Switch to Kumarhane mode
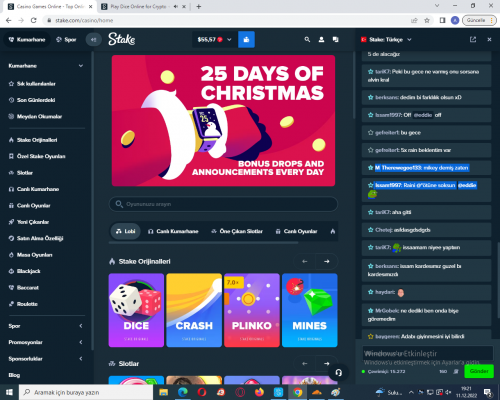This screenshot has width=500, height=400. [x=27, y=39]
